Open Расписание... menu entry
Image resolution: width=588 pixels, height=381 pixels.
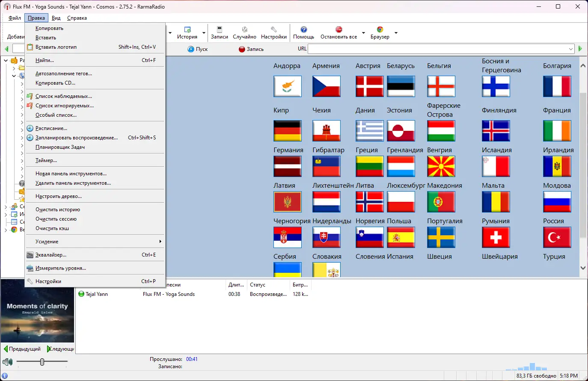pyautogui.click(x=95, y=128)
